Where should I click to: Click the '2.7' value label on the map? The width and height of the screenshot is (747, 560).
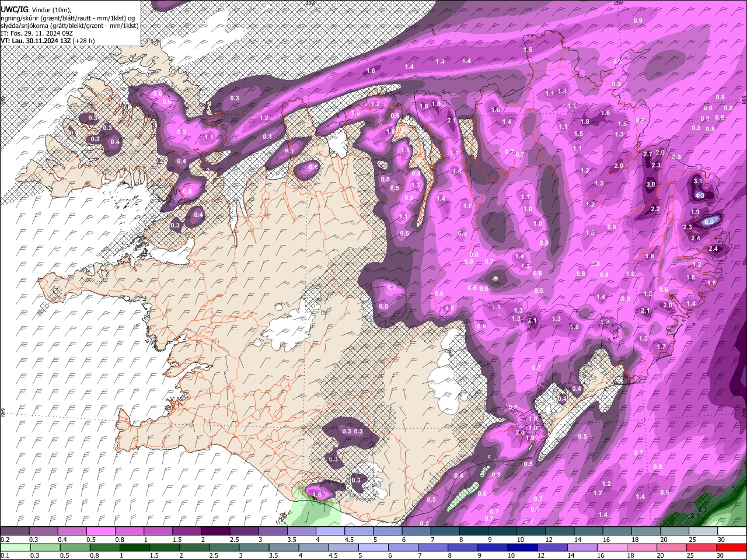click(x=647, y=155)
